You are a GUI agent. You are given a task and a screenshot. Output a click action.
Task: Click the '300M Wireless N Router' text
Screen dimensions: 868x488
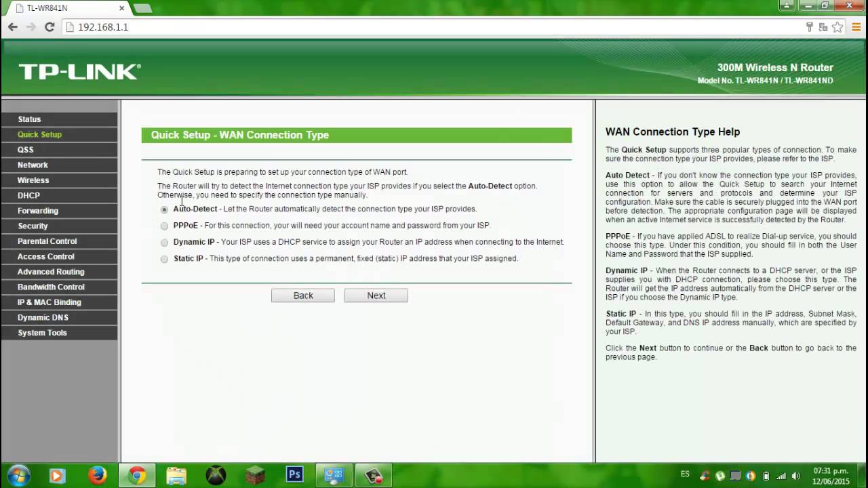click(775, 68)
